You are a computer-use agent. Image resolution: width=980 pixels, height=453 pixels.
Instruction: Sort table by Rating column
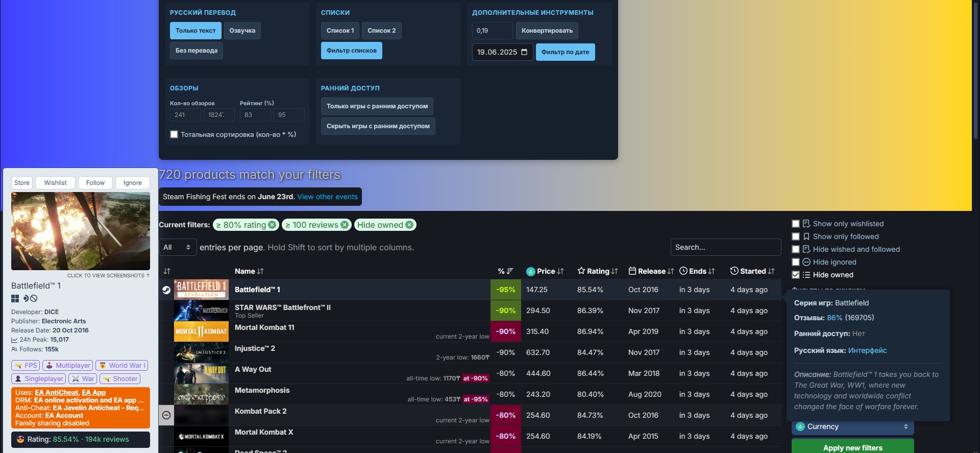598,271
